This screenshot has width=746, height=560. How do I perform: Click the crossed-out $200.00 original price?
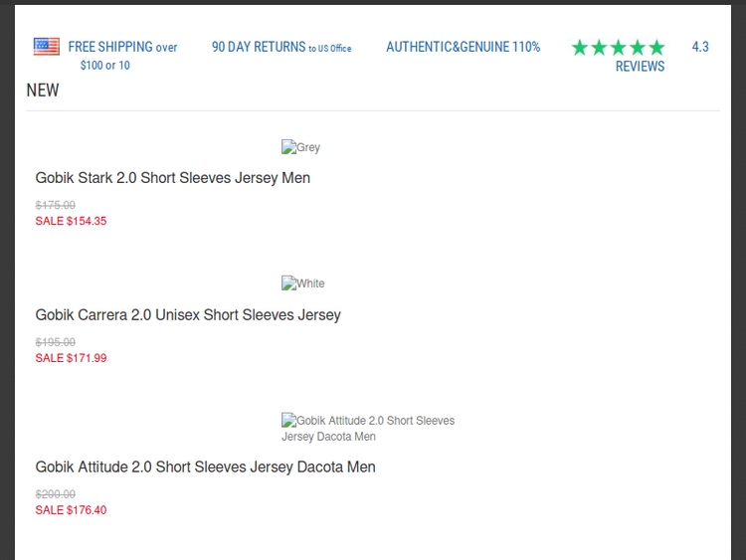tap(56, 494)
